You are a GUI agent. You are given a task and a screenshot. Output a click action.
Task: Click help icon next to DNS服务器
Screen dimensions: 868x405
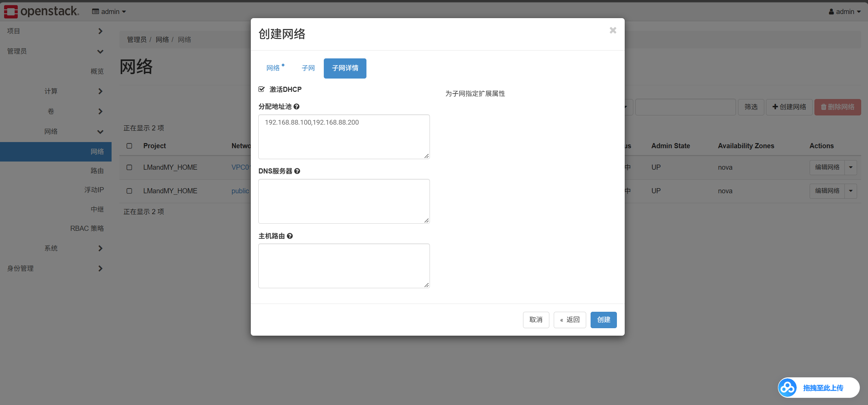tap(297, 171)
